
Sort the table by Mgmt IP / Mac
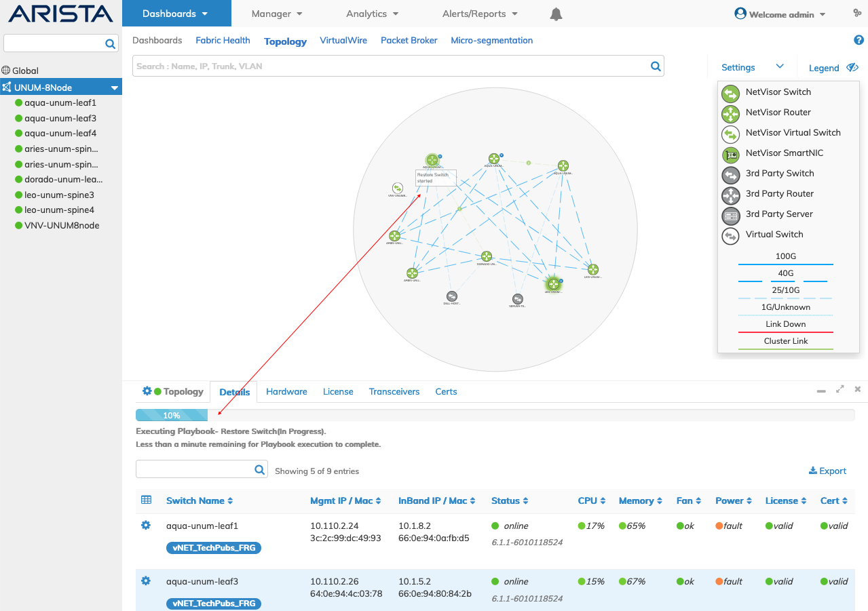(345, 500)
